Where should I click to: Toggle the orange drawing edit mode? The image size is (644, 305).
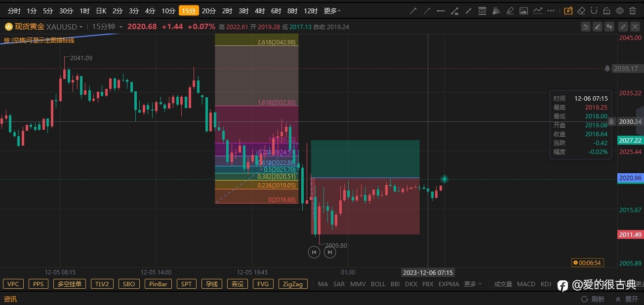568,11
